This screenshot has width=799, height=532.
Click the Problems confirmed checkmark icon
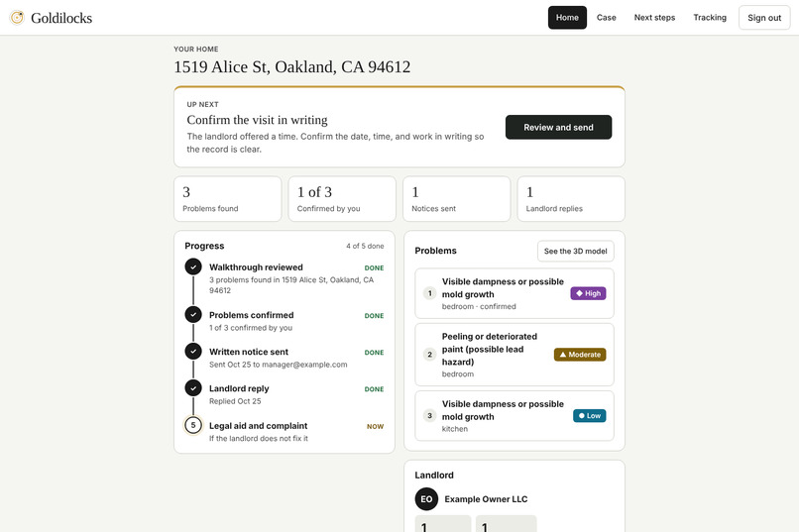click(193, 315)
